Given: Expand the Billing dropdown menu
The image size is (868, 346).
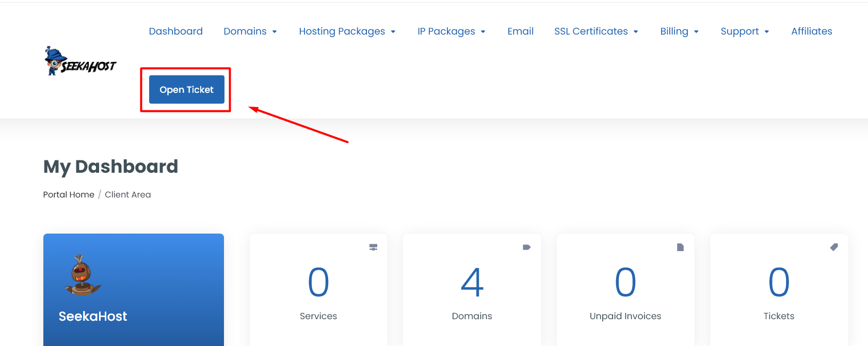Looking at the screenshot, I should (x=679, y=31).
